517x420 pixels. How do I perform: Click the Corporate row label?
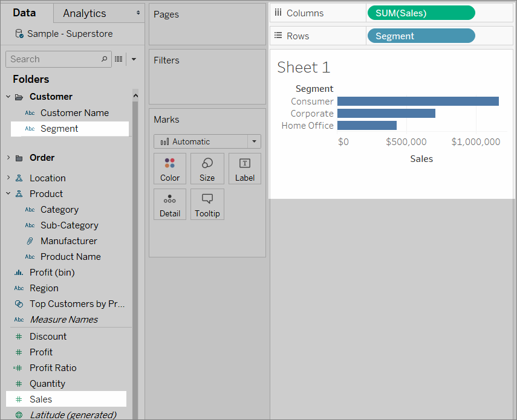312,114
